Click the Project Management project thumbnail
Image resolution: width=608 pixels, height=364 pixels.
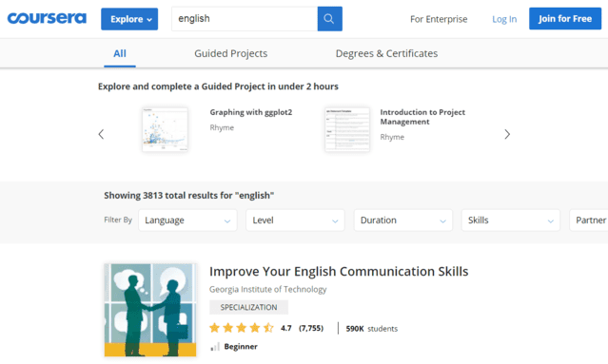[347, 129]
